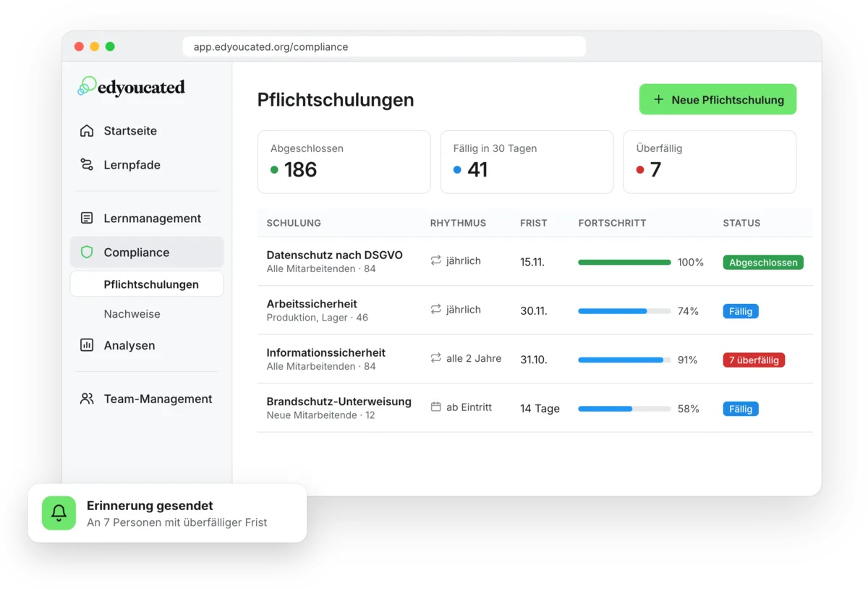Click repeat icon in Informationssicherheit row

(435, 358)
